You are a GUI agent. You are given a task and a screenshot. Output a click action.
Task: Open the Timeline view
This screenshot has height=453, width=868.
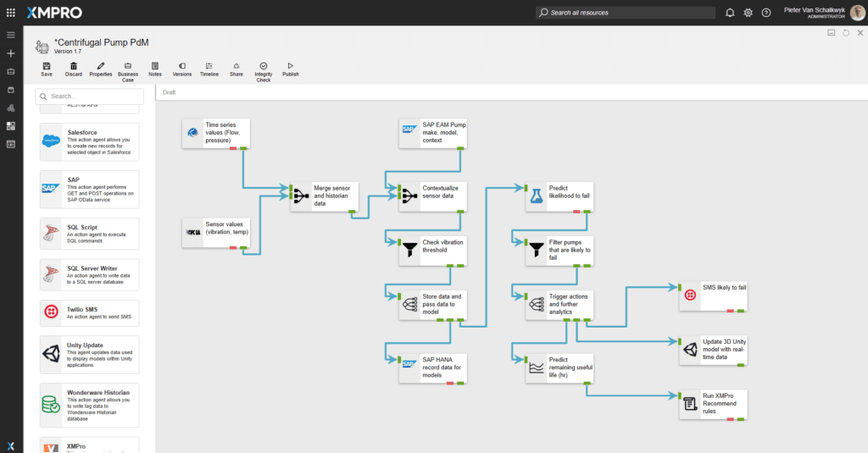(x=209, y=66)
